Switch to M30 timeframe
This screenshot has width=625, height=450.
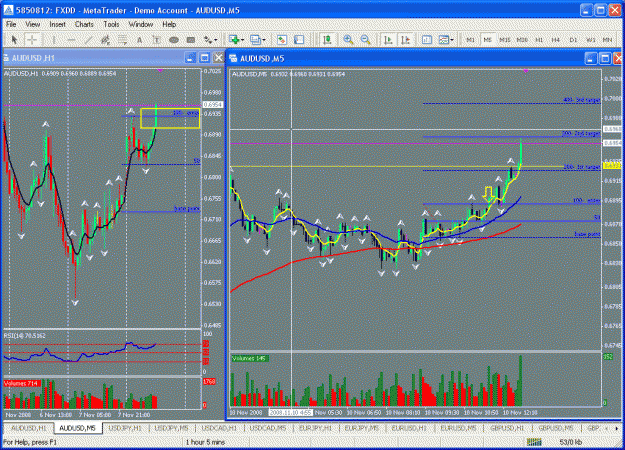pos(522,40)
